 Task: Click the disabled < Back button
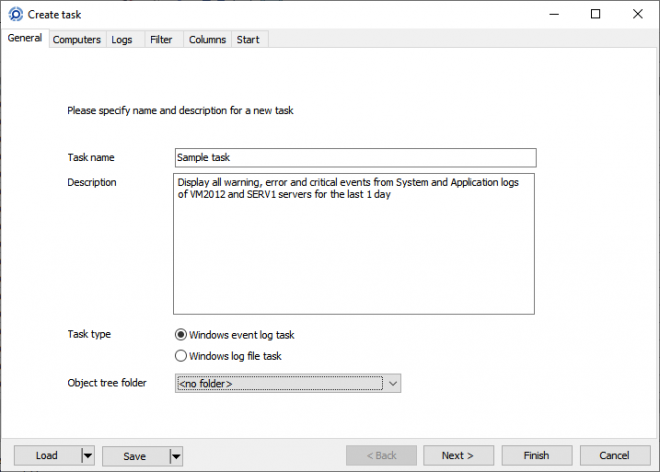381,456
